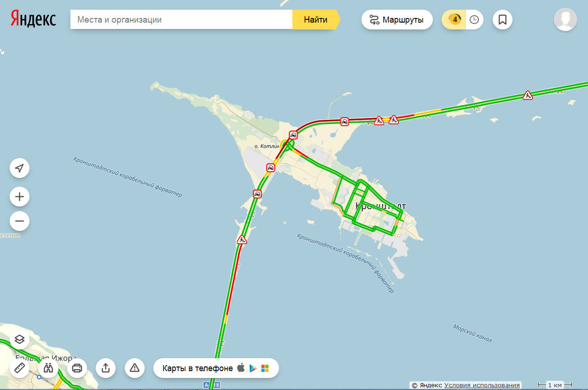Click the Google Play icon in Карты в телефоне
The image size is (588, 390).
(x=253, y=368)
